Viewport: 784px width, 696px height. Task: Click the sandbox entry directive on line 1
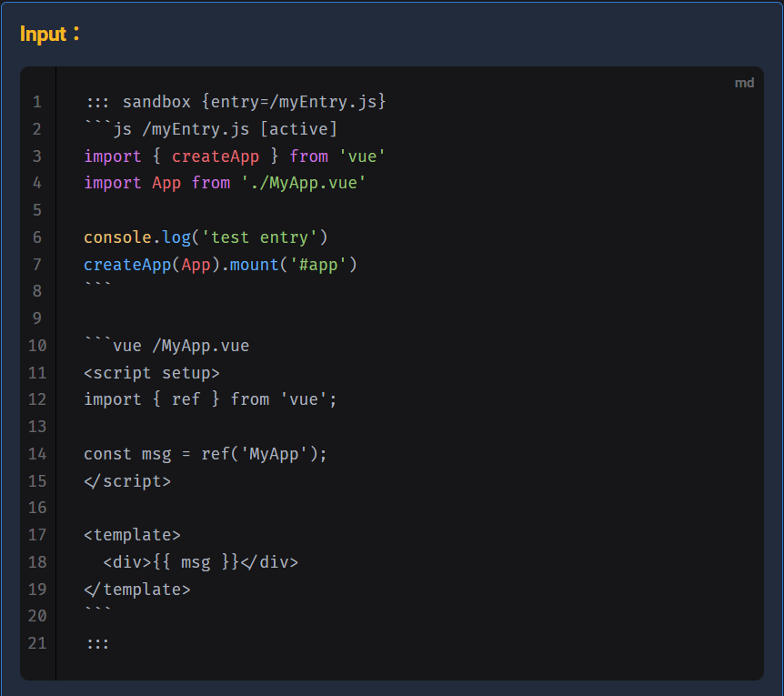pos(236,102)
